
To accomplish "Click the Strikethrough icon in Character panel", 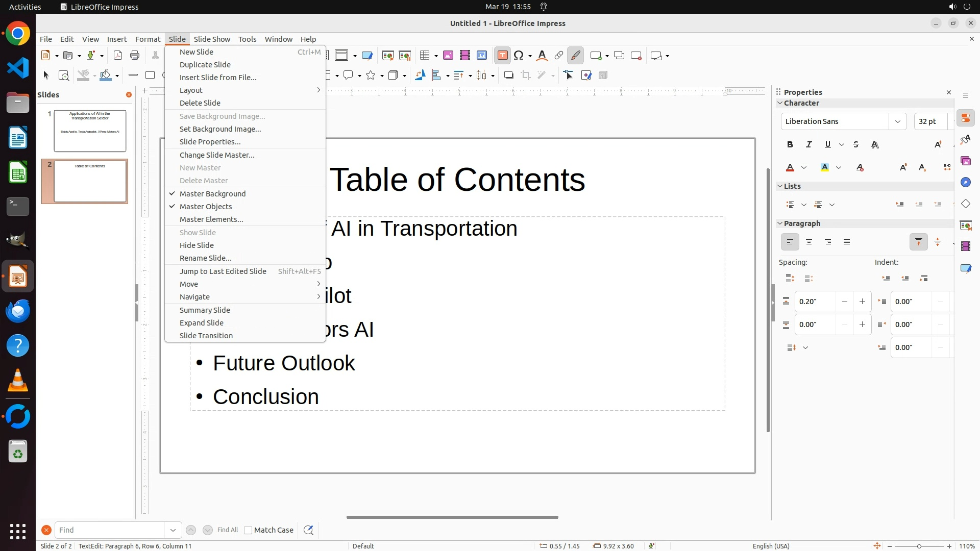I will pos(856,145).
